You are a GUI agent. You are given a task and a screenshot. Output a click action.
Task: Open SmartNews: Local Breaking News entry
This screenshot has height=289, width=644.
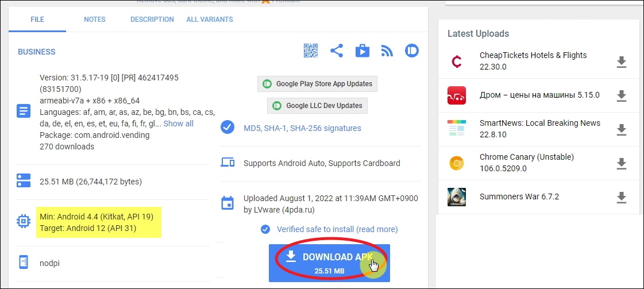539,129
